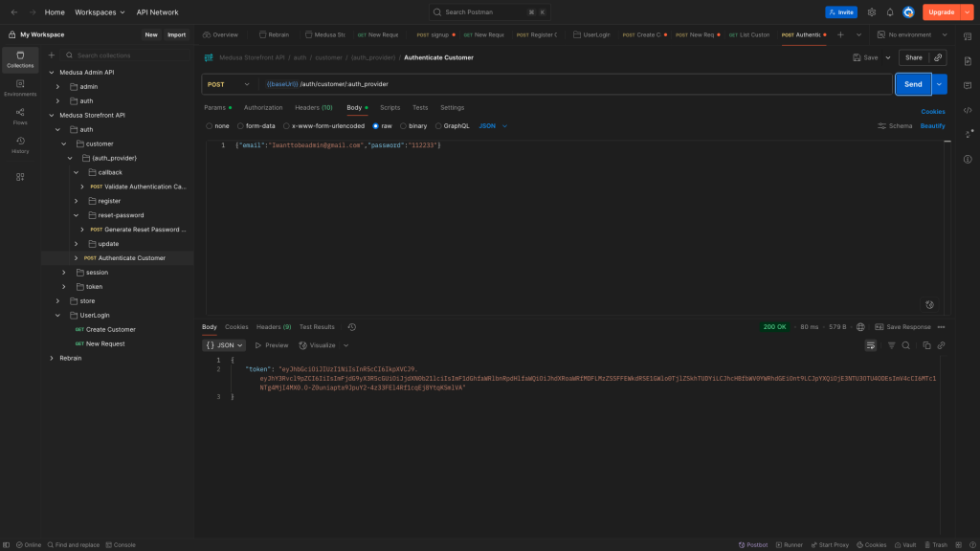Switch to the Params tab

pos(217,107)
